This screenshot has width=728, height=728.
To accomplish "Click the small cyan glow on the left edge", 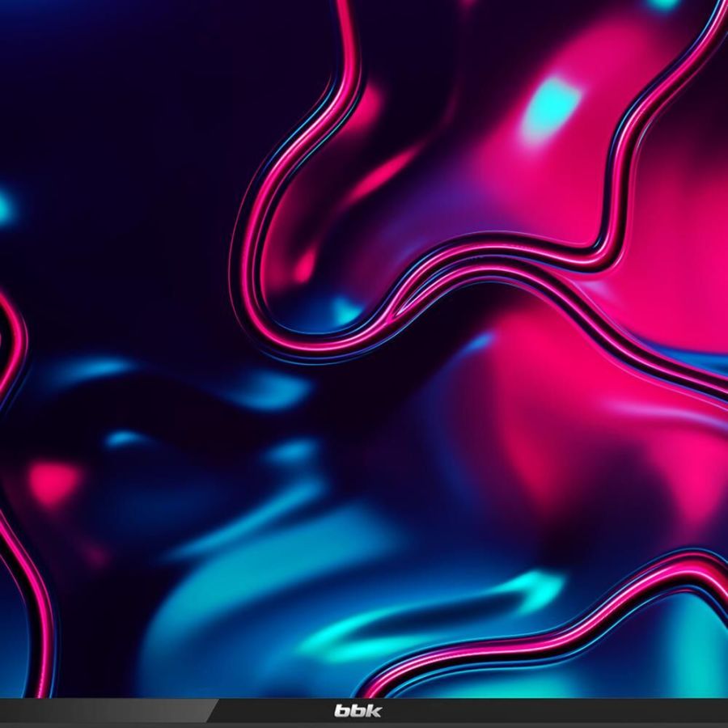I will pyautogui.click(x=4, y=206).
